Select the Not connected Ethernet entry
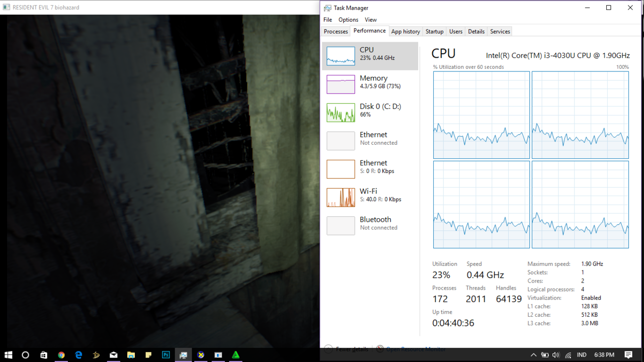 coord(370,140)
